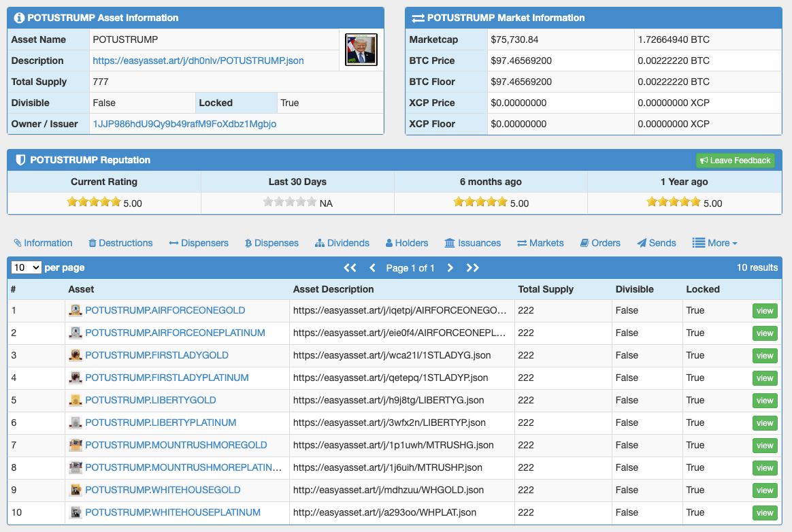Switch to the Destructions tab

[120, 243]
